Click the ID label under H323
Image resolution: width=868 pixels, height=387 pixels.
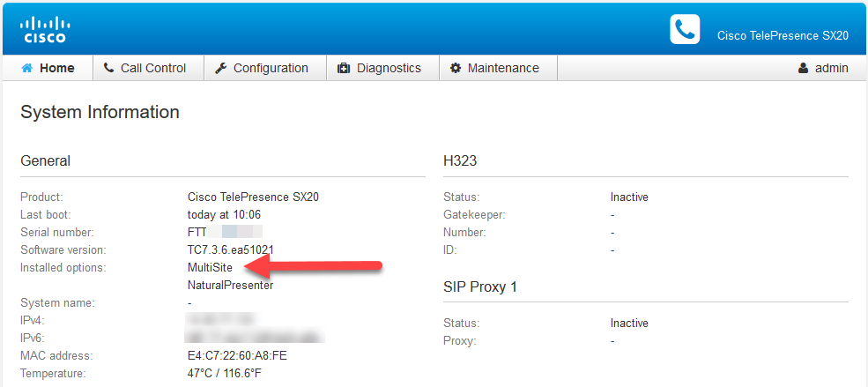click(x=450, y=249)
